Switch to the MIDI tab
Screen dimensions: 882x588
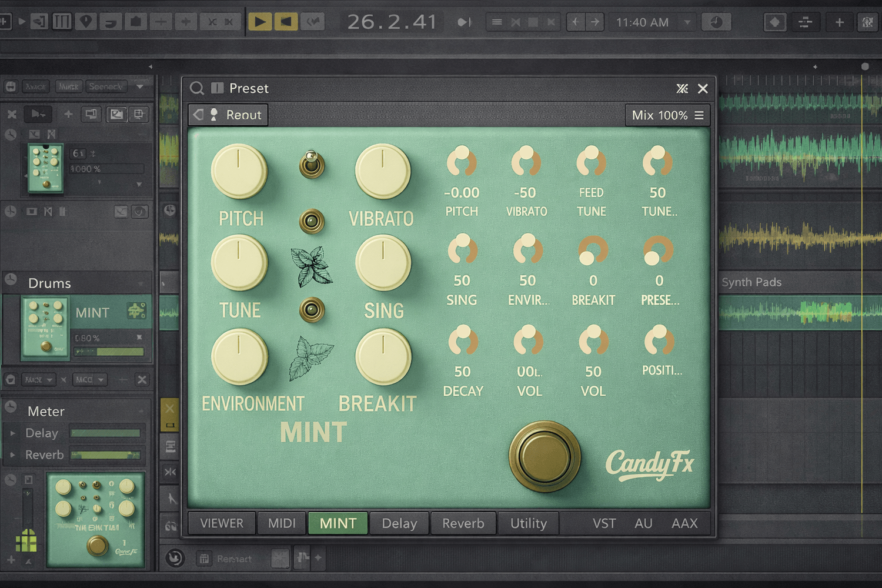pyautogui.click(x=282, y=523)
